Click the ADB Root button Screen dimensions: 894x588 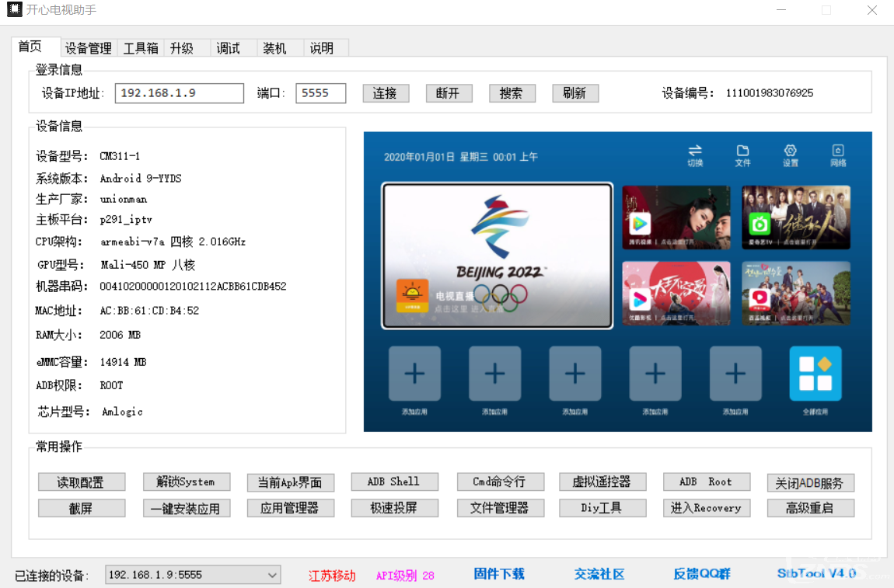[x=707, y=482]
